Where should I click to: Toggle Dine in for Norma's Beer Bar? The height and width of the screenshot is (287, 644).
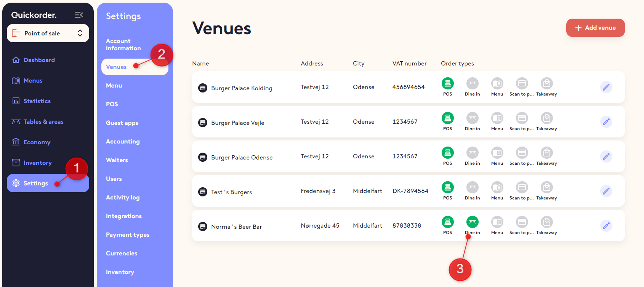click(472, 222)
